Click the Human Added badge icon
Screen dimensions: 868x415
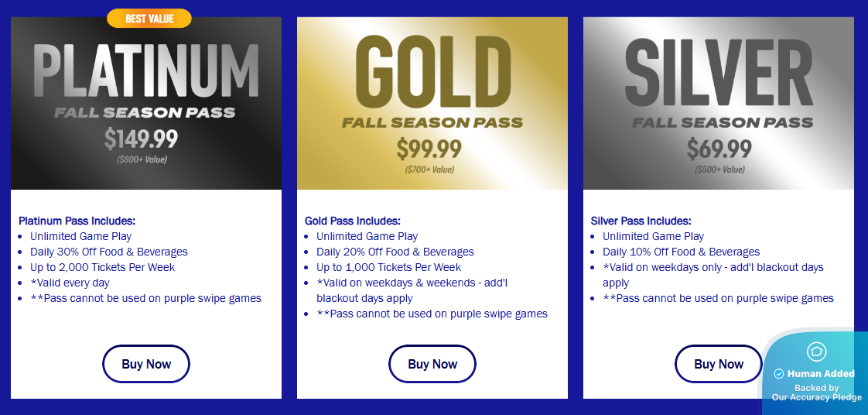point(816,352)
